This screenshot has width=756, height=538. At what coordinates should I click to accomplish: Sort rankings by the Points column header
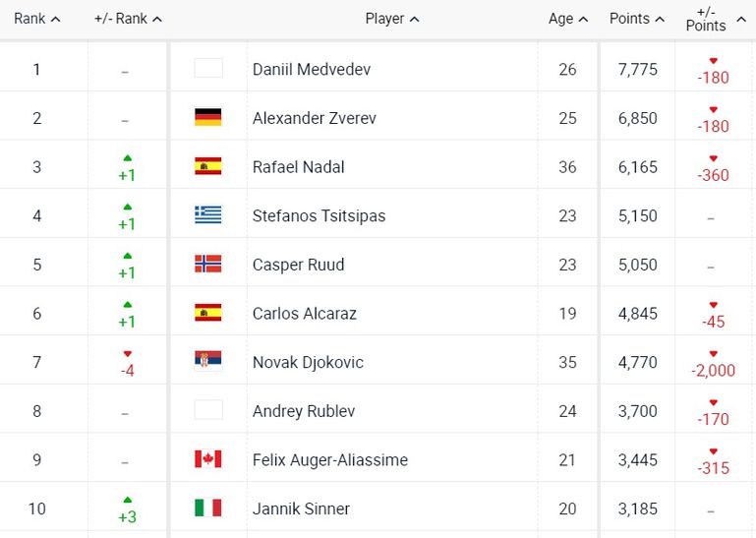pyautogui.click(x=637, y=19)
